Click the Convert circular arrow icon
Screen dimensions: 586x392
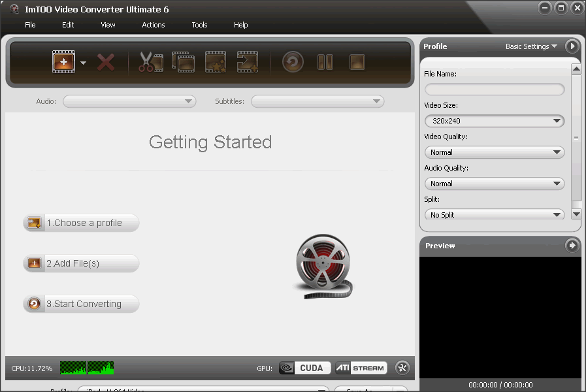coord(293,61)
